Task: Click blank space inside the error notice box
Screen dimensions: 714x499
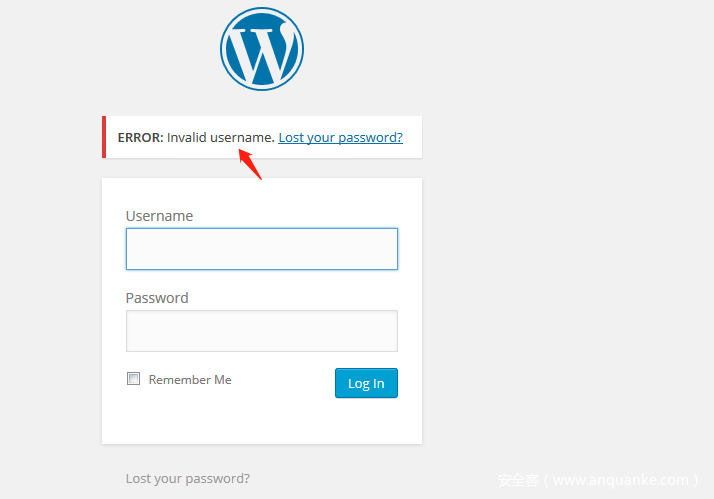Action: (x=412, y=148)
